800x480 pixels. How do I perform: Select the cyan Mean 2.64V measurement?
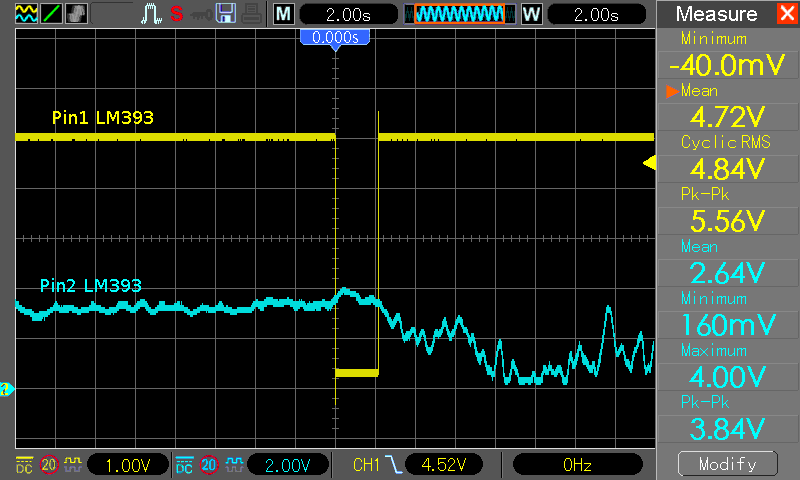728,263
